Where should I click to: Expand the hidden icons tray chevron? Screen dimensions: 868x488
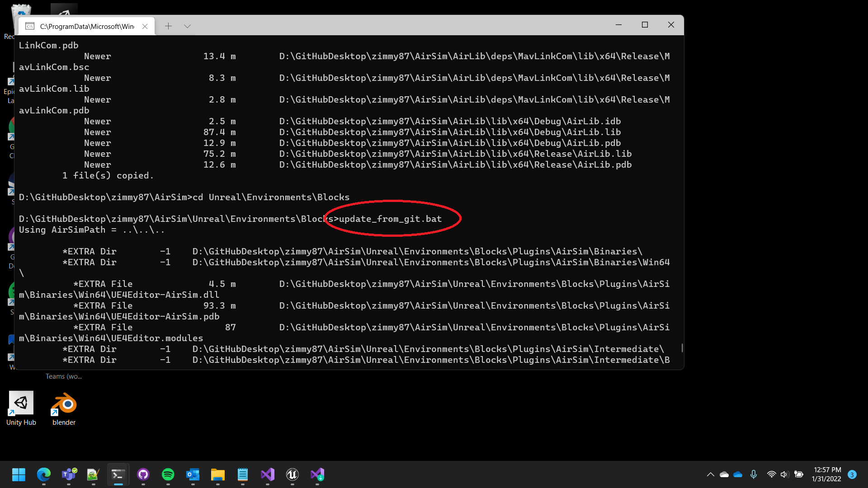[711, 474]
